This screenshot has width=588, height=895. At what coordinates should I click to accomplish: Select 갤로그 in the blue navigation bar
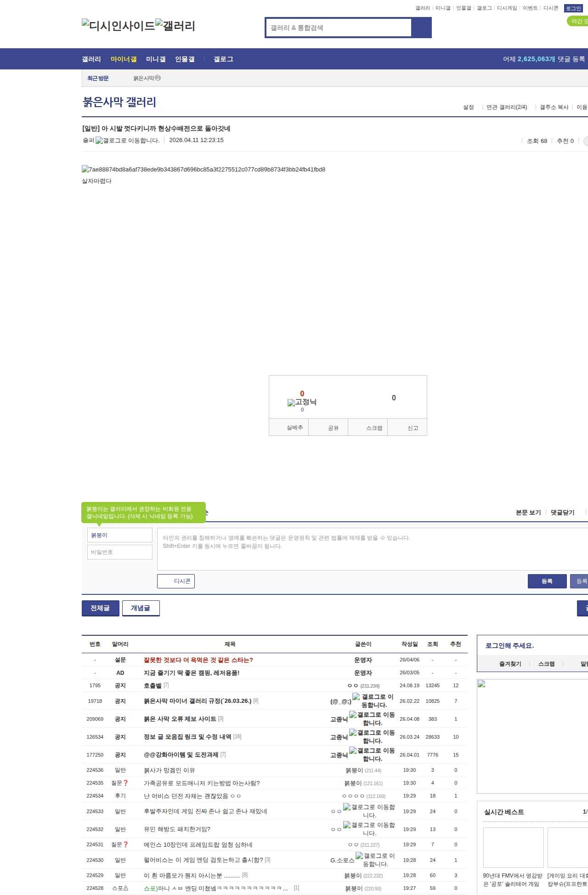pos(223,59)
